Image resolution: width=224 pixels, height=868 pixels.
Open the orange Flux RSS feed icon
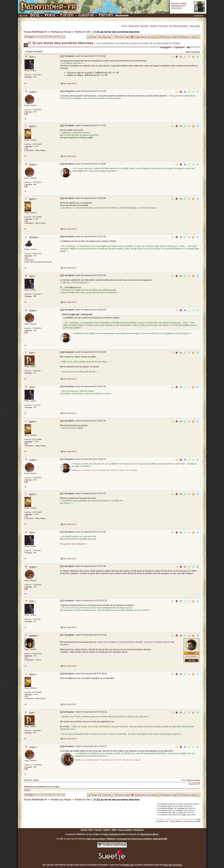click(199, 783)
